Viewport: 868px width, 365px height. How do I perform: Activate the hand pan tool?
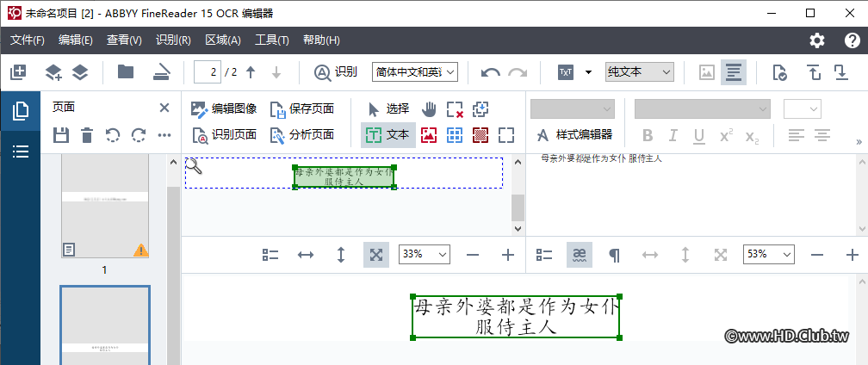[x=429, y=109]
